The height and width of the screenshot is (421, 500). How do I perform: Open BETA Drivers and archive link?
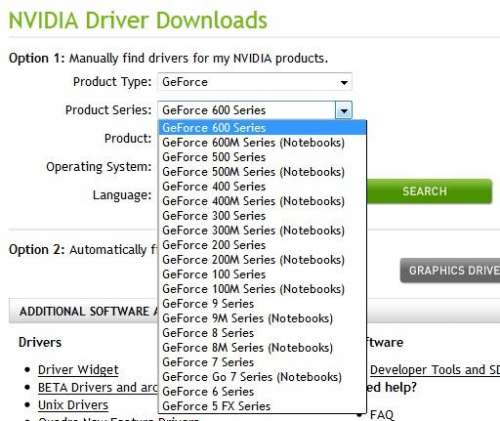coord(98,388)
